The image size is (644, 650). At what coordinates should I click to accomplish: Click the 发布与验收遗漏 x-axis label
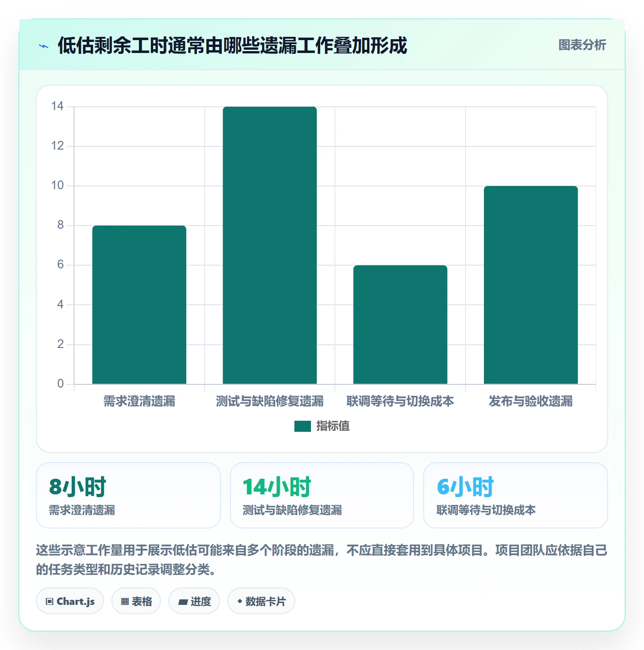(x=531, y=401)
